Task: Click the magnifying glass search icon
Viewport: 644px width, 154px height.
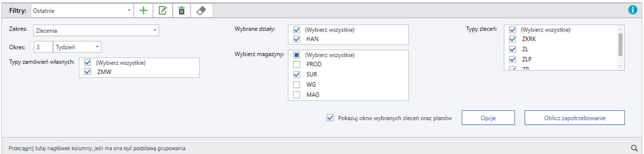Action: pos(634,148)
